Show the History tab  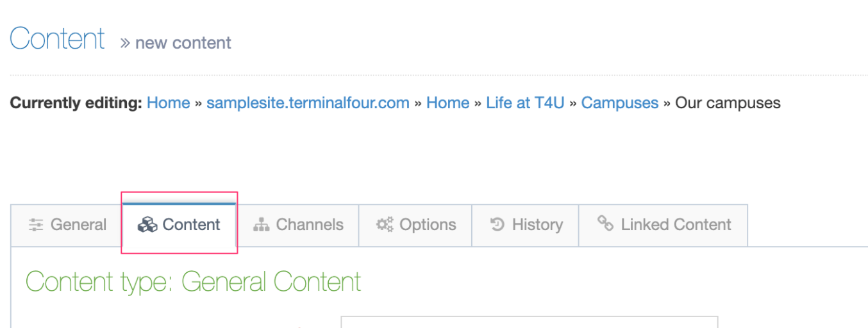pyautogui.click(x=526, y=225)
